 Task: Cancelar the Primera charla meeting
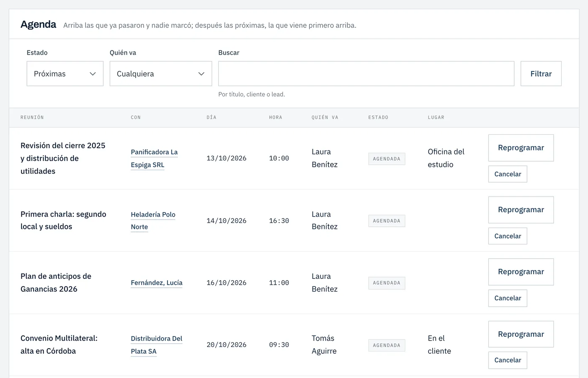click(508, 236)
